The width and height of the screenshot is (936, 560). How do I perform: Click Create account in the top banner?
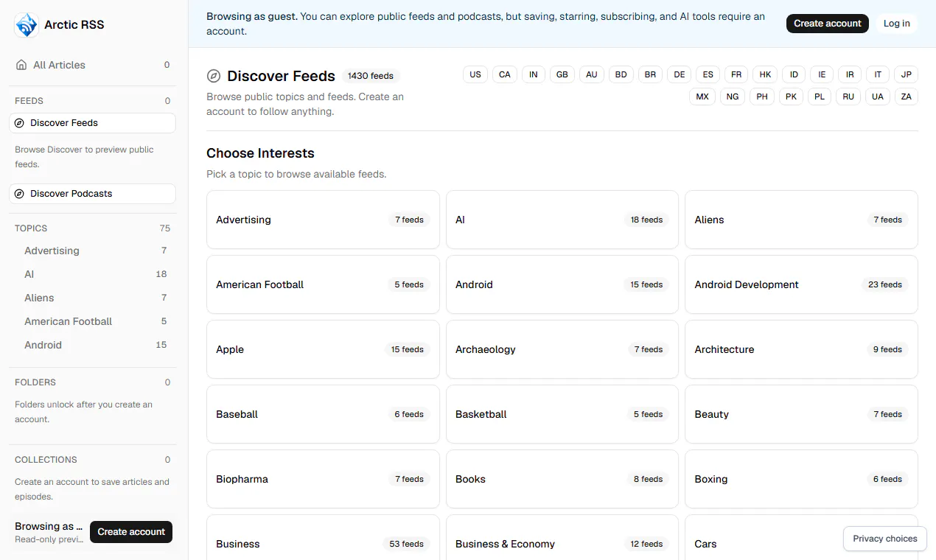click(828, 24)
